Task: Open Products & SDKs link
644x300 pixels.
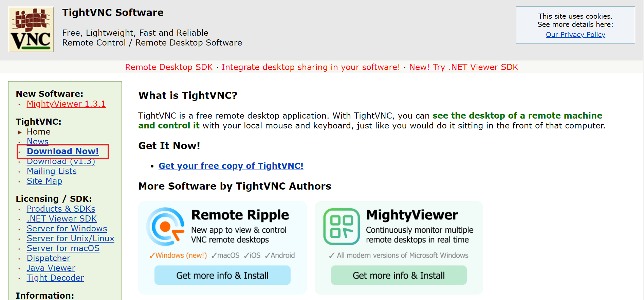Action: pyautogui.click(x=61, y=209)
